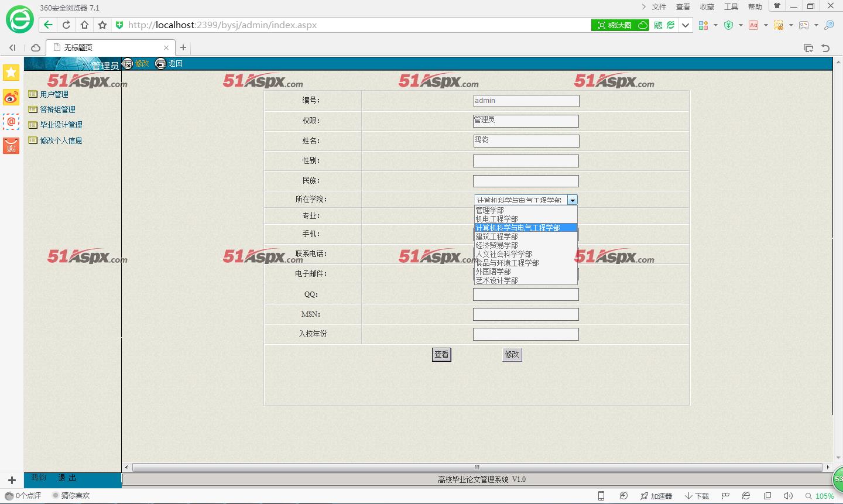
Task: Open the 查看 menu
Action: pyautogui.click(x=683, y=7)
